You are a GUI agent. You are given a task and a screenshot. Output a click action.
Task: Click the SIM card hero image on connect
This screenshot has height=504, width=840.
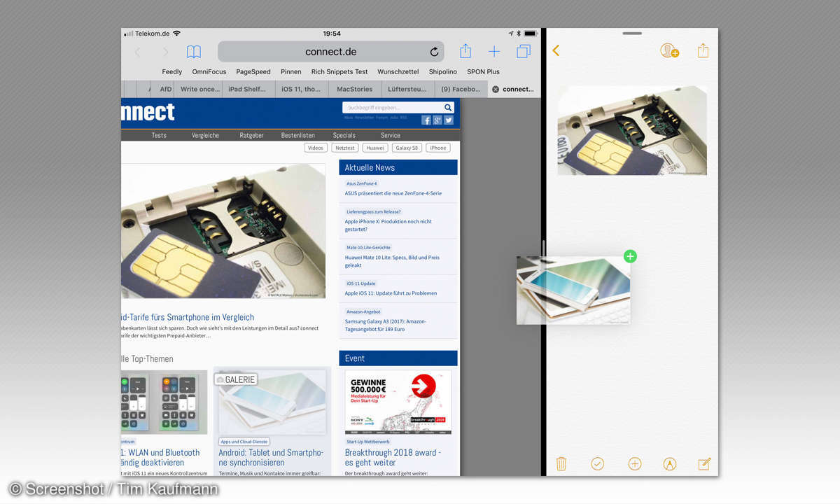tap(223, 231)
